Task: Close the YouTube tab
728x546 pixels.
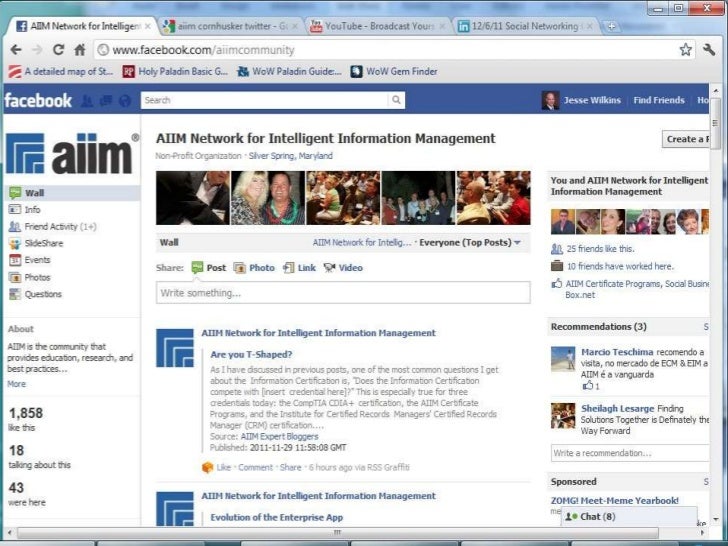Action: coord(442,26)
